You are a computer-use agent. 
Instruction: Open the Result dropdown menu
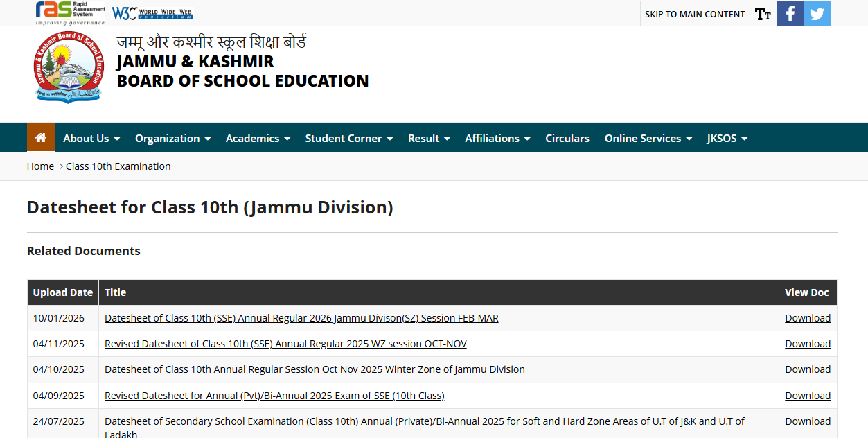[x=429, y=139]
